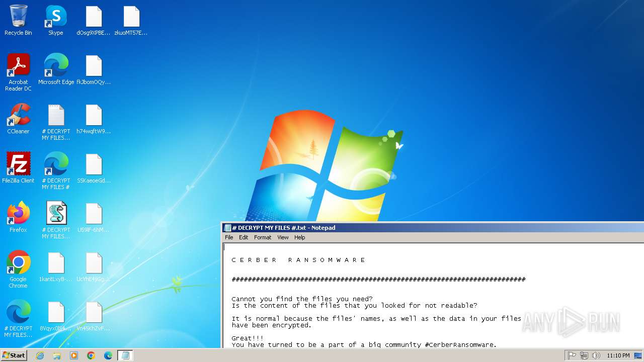
Task: Select the DECRYPT MY FILES script file
Action: pos(56,220)
